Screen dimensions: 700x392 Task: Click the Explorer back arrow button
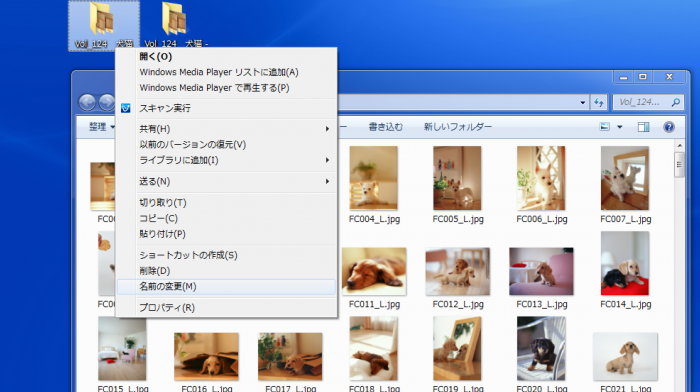pos(88,103)
